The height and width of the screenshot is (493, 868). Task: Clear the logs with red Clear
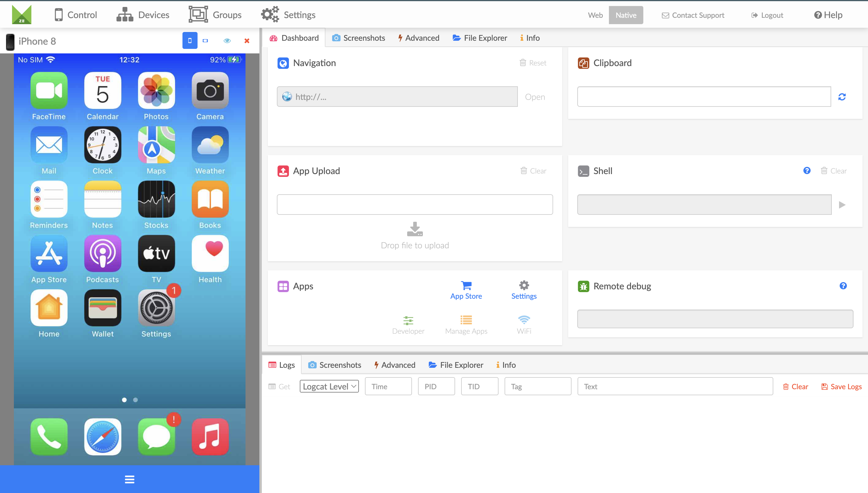tap(795, 386)
